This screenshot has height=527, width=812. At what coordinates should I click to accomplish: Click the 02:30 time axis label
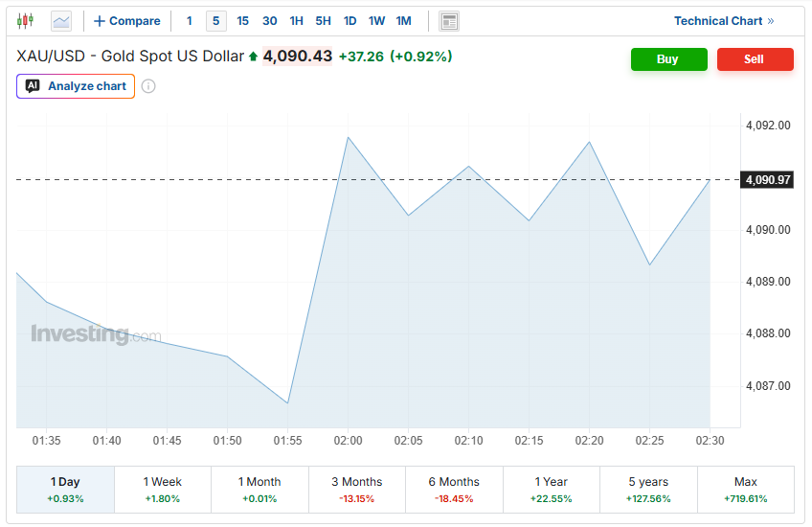pyautogui.click(x=710, y=441)
